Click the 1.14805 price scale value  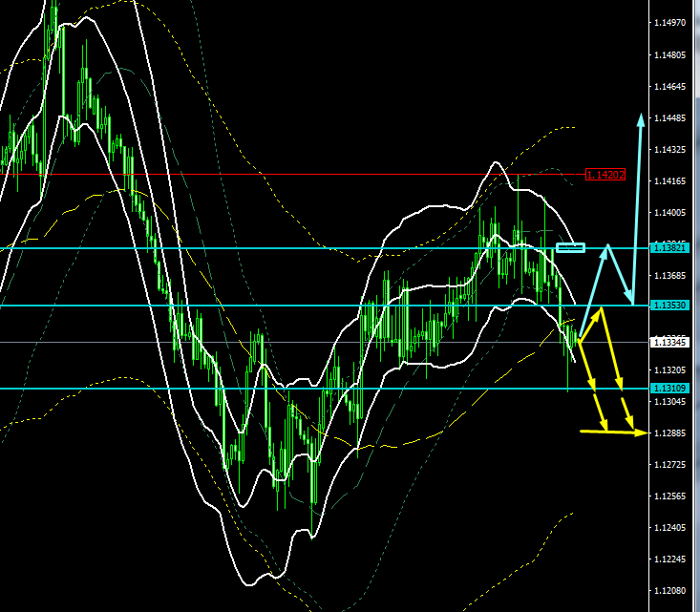(x=669, y=55)
